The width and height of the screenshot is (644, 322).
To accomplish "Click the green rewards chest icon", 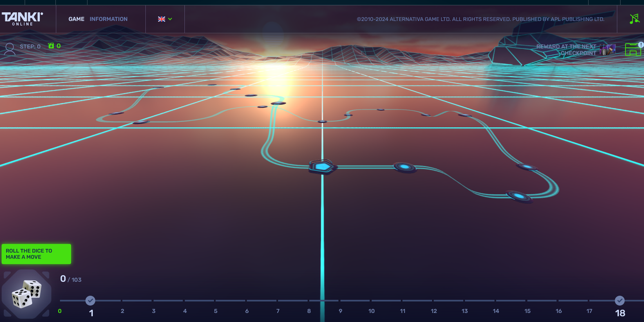I will pos(633,49).
